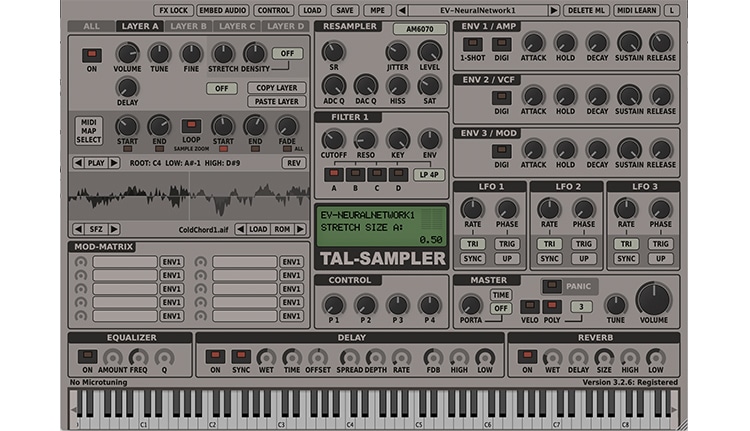The height and width of the screenshot is (431, 750).
Task: Click the JITTER knob
Action: click(x=397, y=52)
